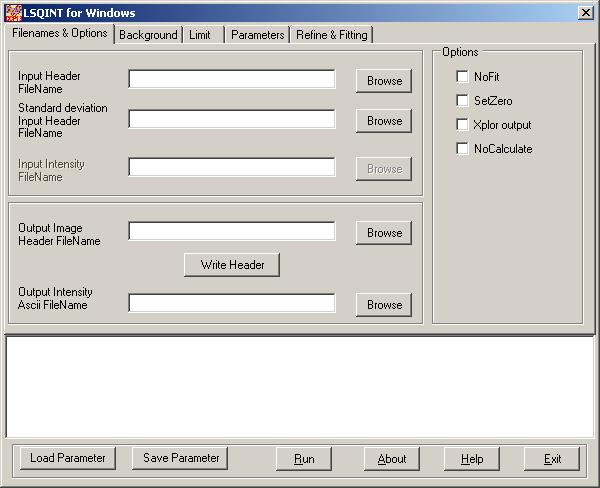Click the LSQINT application icon in title bar

13,13
